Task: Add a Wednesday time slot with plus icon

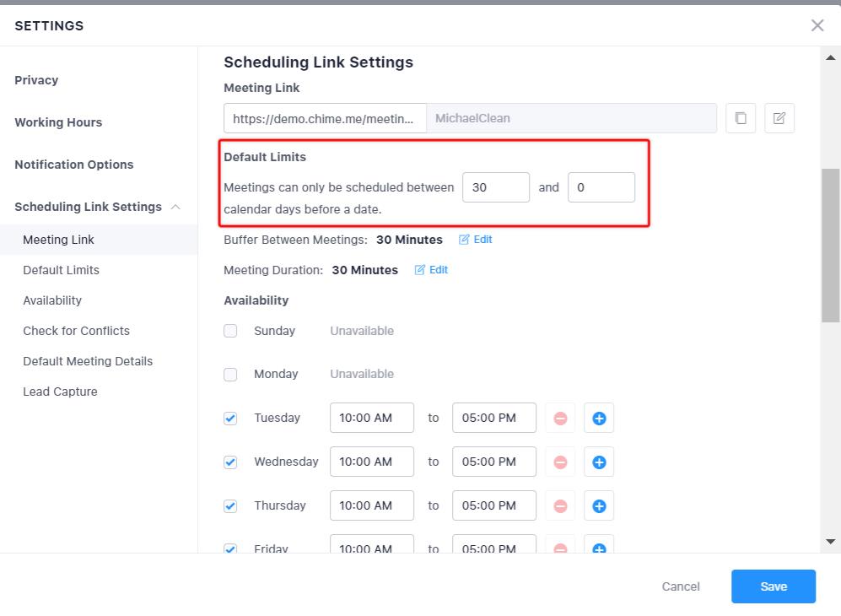Action: [x=599, y=462]
